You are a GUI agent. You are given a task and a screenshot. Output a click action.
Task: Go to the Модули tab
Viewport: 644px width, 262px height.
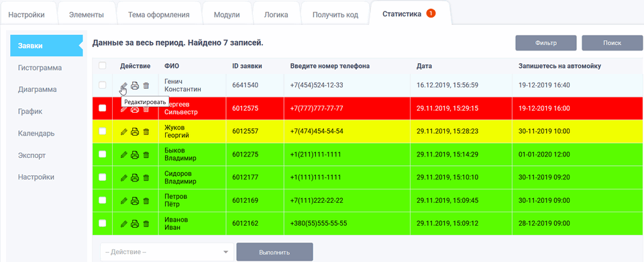[227, 15]
